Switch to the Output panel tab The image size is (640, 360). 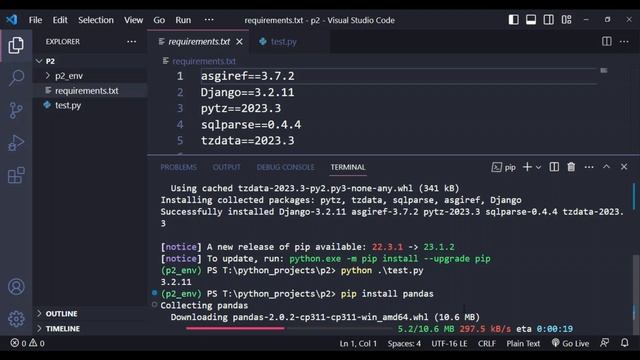(227, 167)
